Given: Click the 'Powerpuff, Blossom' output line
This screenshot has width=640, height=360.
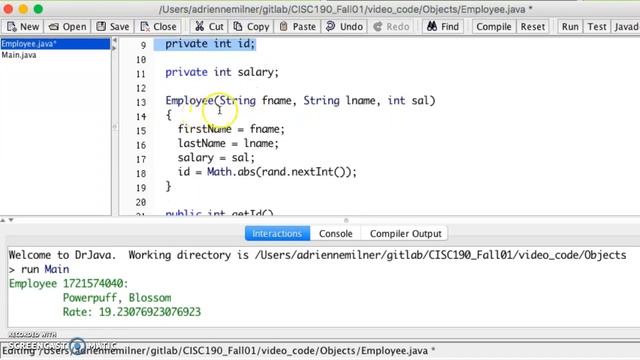Looking at the screenshot, I should click(117, 298).
